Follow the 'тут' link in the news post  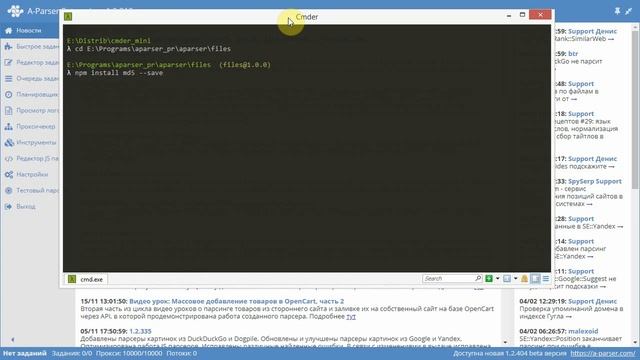tap(351, 316)
